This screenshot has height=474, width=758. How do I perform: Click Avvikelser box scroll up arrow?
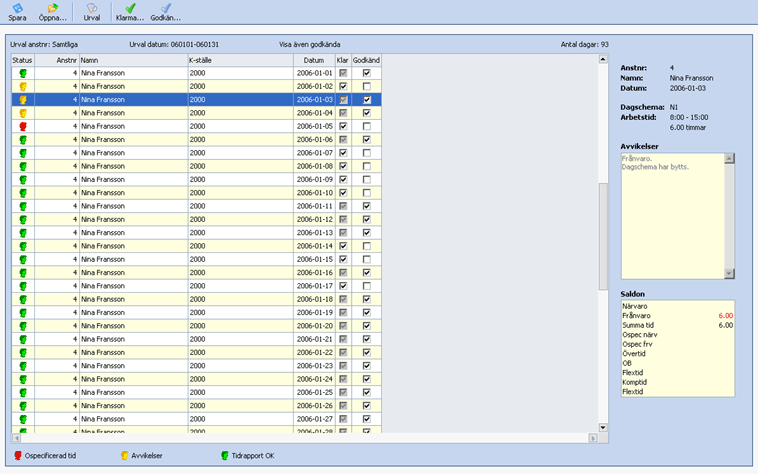point(729,158)
